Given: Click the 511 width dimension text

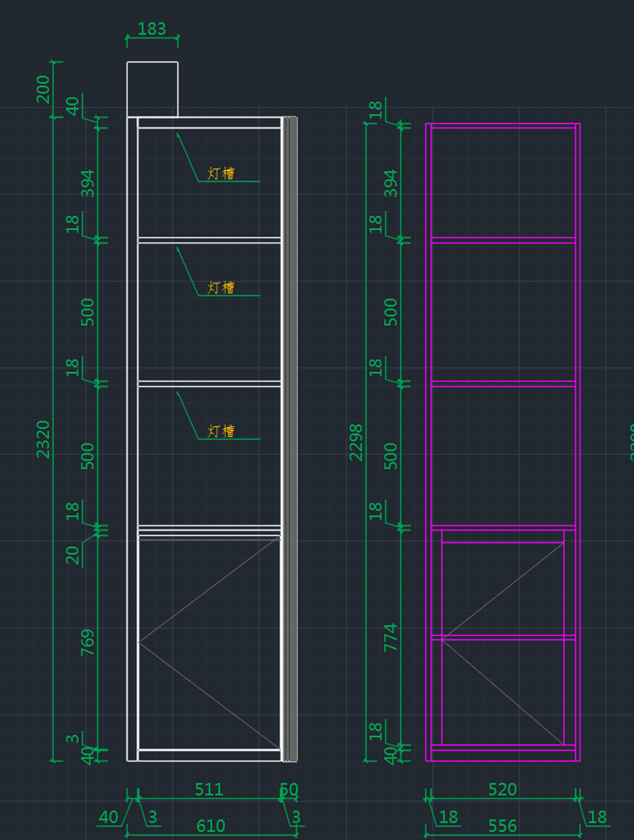Looking at the screenshot, I should point(209,789).
